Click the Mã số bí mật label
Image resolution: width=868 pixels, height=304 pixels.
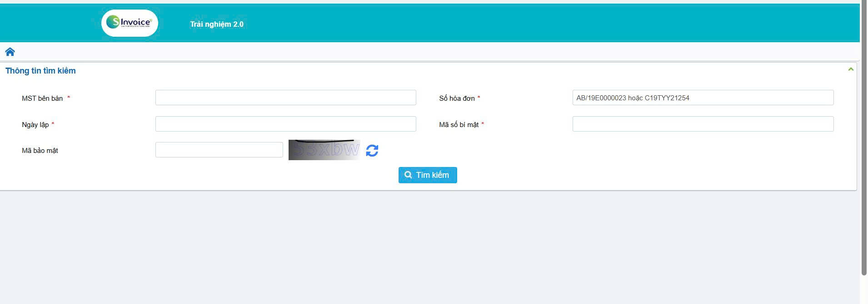coord(459,125)
